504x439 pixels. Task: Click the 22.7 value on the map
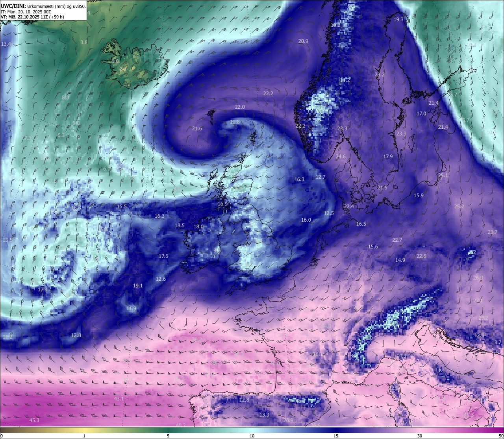click(x=397, y=240)
